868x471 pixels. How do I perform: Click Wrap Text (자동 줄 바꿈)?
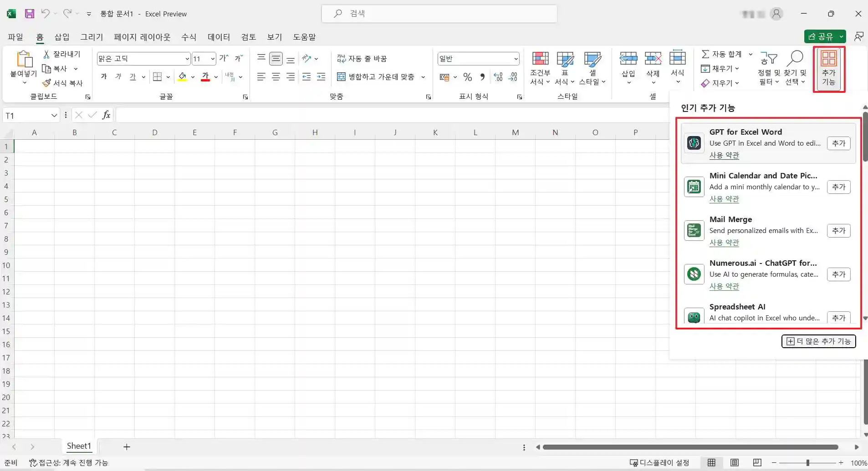pos(362,59)
